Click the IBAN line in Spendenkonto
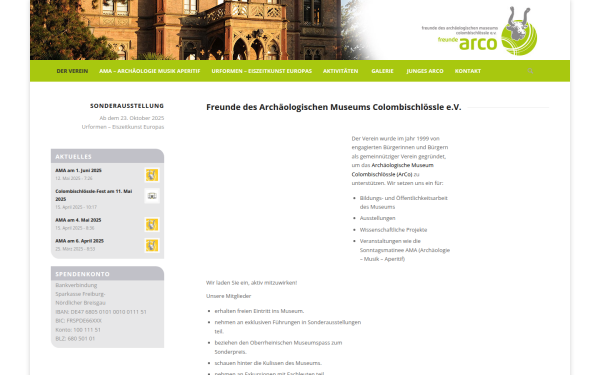600x375 pixels. 101,312
